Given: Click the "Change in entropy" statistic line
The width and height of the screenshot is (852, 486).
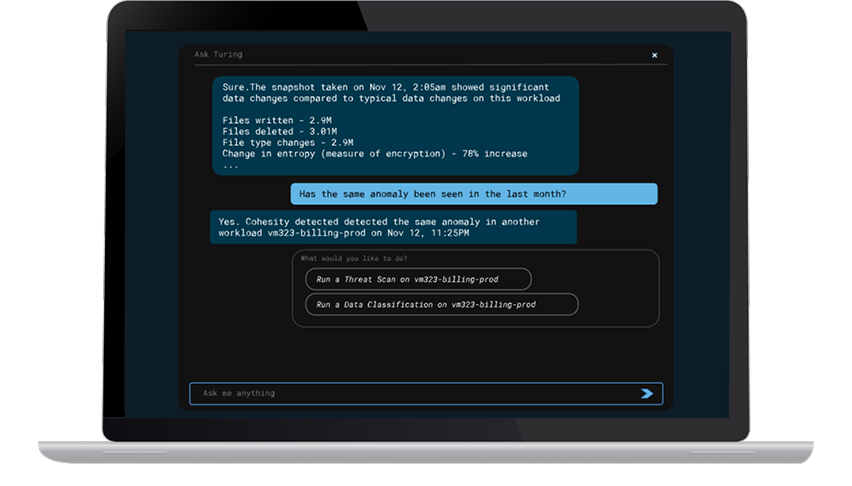Looking at the screenshot, I should click(x=374, y=154).
